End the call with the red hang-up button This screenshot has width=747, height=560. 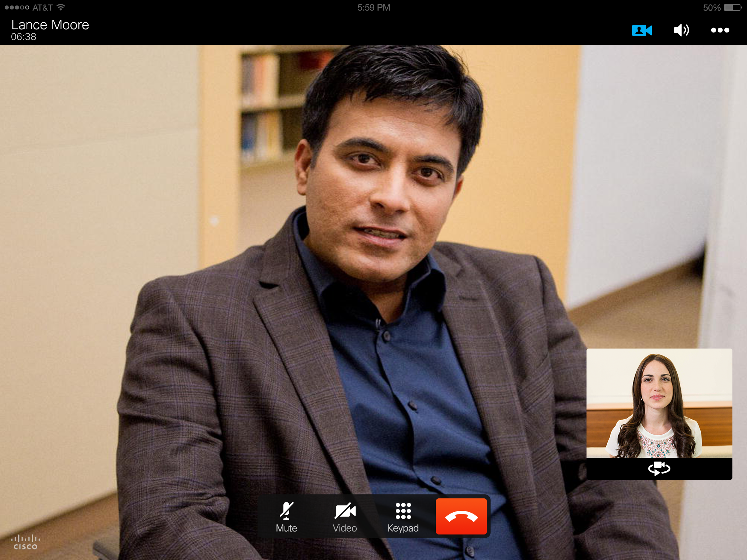click(x=461, y=516)
